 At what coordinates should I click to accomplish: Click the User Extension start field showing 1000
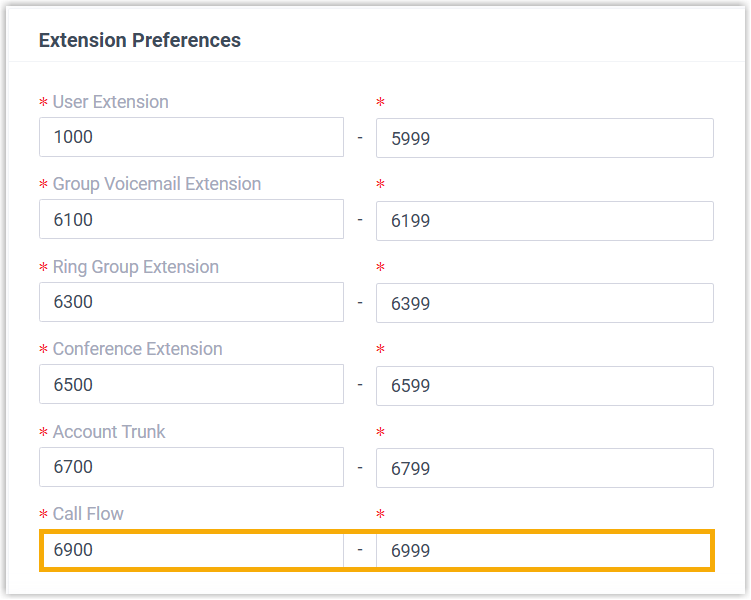(x=191, y=138)
